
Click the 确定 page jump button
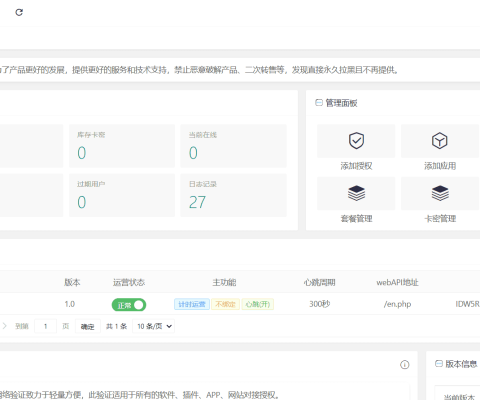tap(88, 326)
